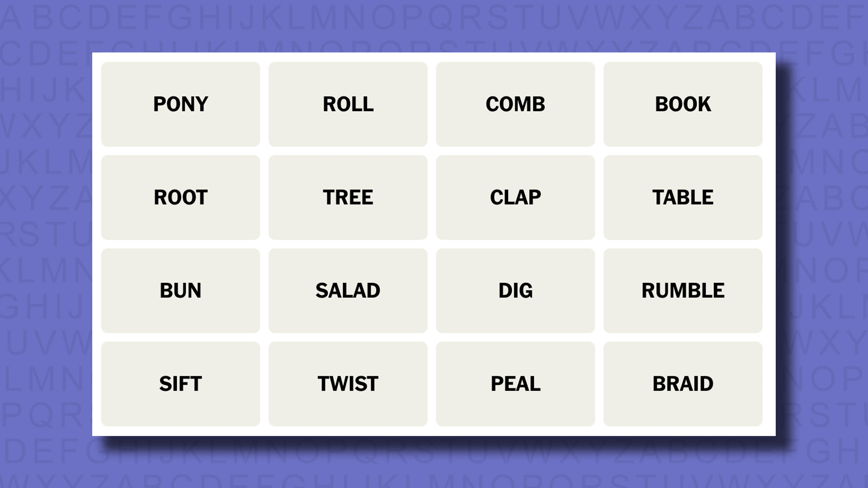Select the TWIST word tile
Viewport: 868px width, 488px height.
348,383
